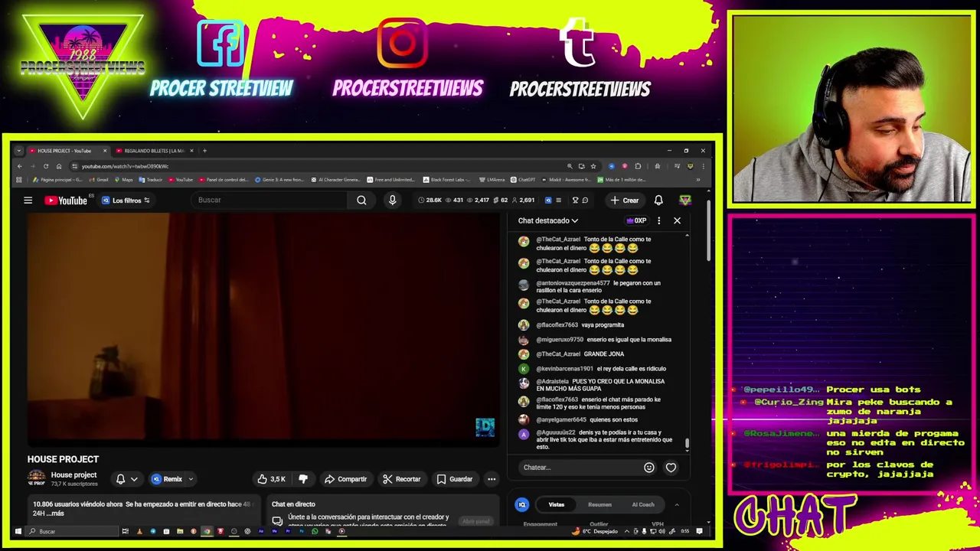This screenshot has height=551, width=980.
Task: Start voice search with microphone icon
Action: [x=392, y=201]
